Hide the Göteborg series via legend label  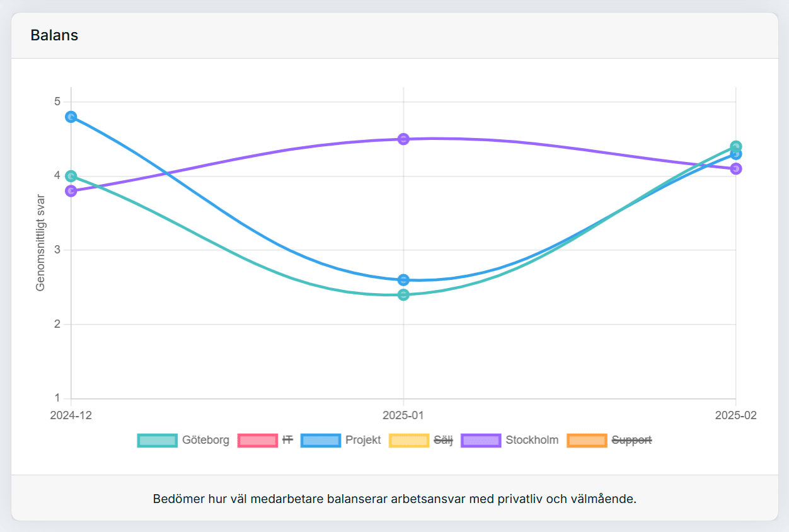coord(206,440)
